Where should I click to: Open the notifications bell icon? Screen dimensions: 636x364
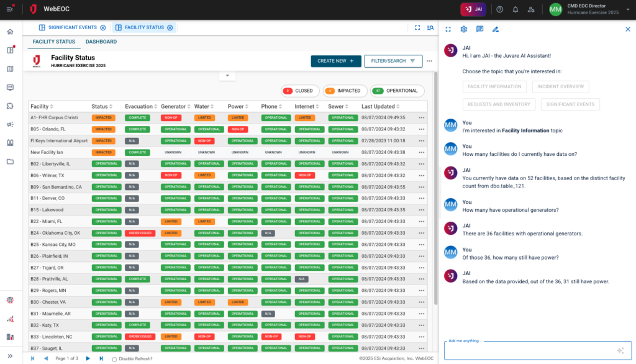(x=515, y=9)
